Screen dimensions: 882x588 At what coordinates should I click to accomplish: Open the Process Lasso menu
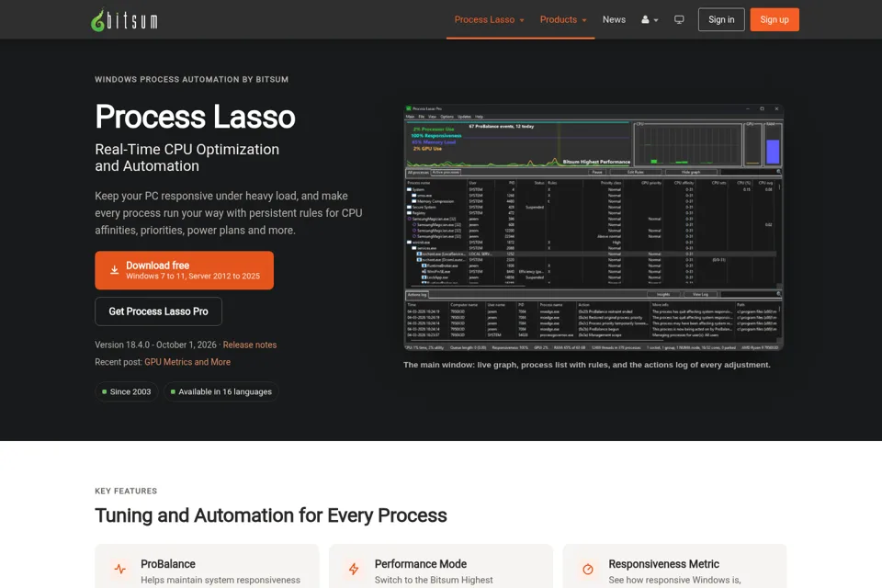(489, 19)
